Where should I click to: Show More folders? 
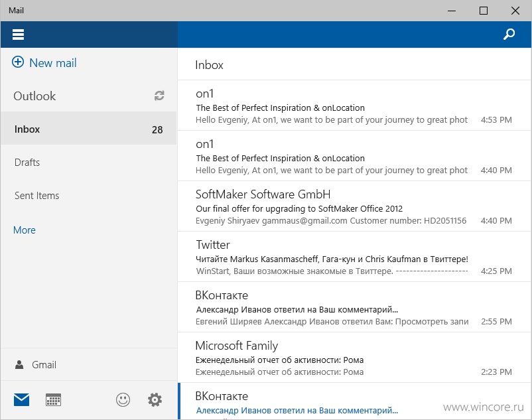click(x=25, y=230)
